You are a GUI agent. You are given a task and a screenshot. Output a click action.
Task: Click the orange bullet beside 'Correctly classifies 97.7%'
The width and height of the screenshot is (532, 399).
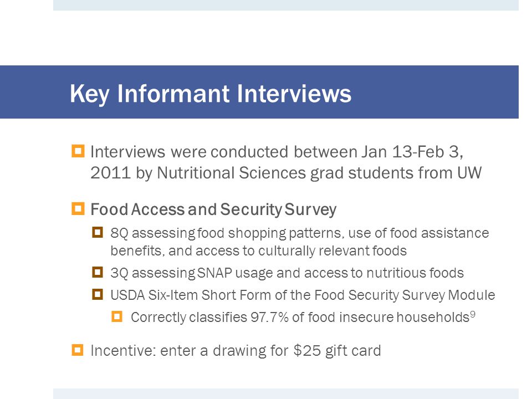tap(117, 317)
